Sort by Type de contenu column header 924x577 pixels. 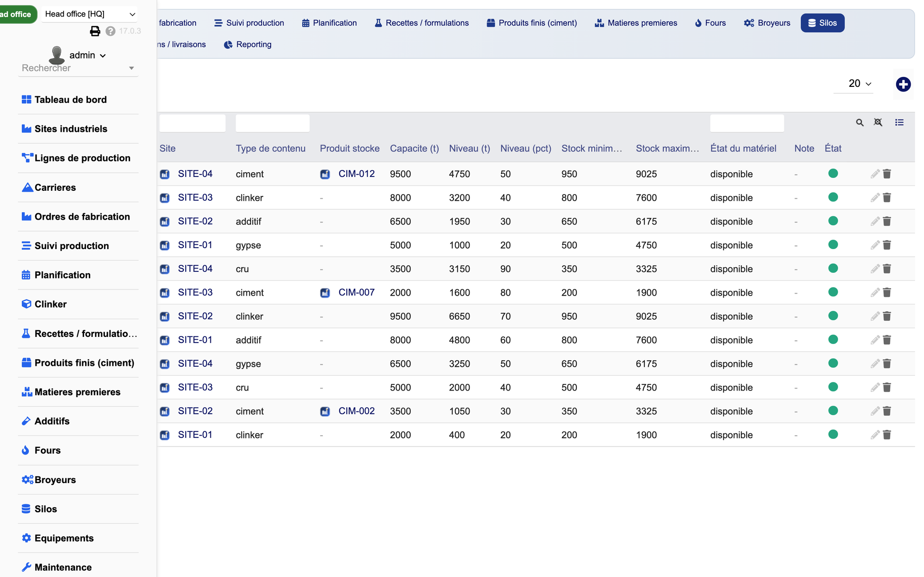(x=271, y=149)
